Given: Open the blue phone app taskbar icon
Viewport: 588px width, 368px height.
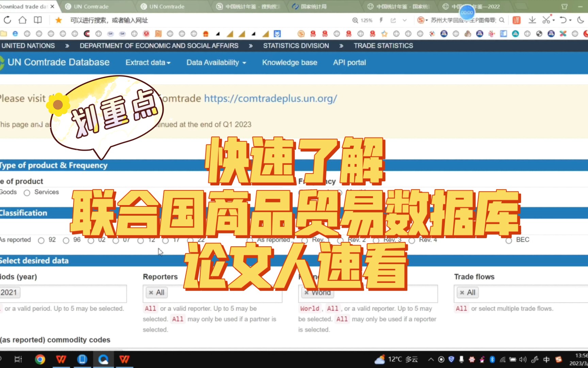Looking at the screenshot, I should pos(82,359).
